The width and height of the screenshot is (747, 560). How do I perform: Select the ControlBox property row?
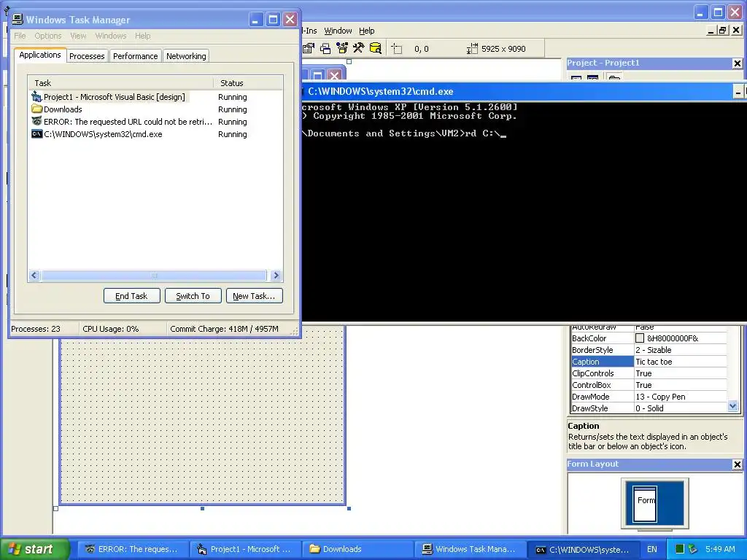649,385
